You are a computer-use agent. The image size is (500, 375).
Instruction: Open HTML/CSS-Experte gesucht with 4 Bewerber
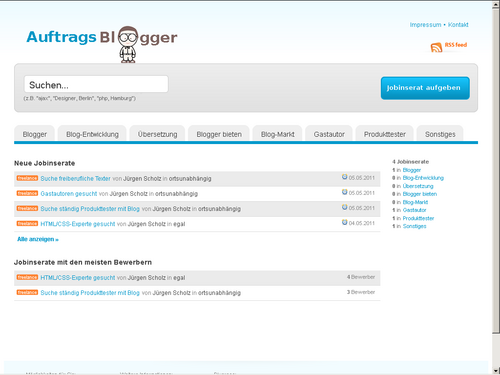pyautogui.click(x=78, y=278)
